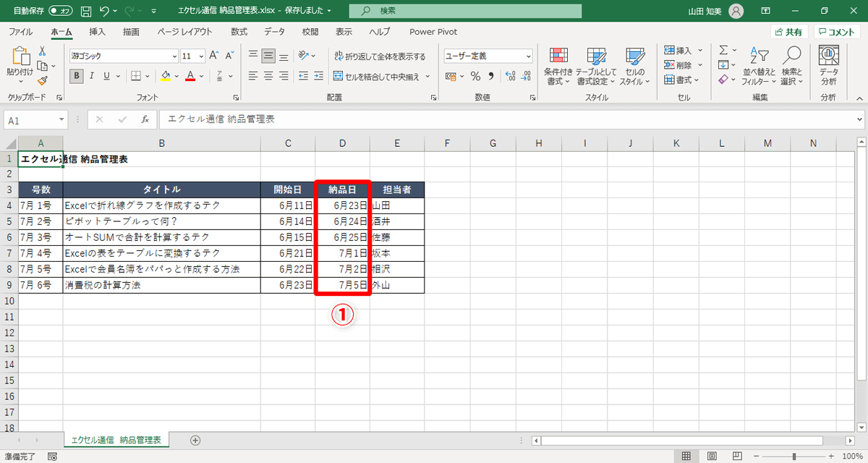Apply the red font color A

coord(190,75)
